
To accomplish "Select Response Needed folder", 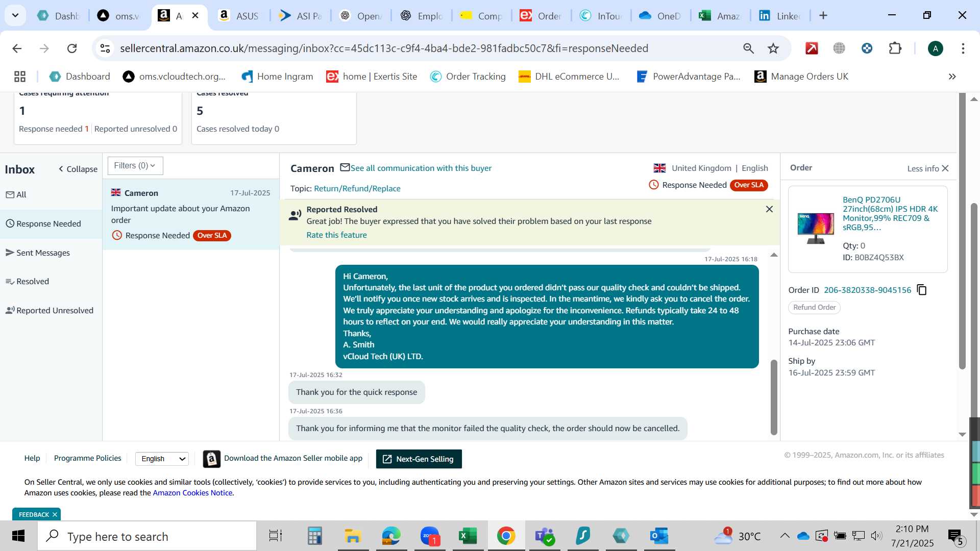I will pos(51,223).
